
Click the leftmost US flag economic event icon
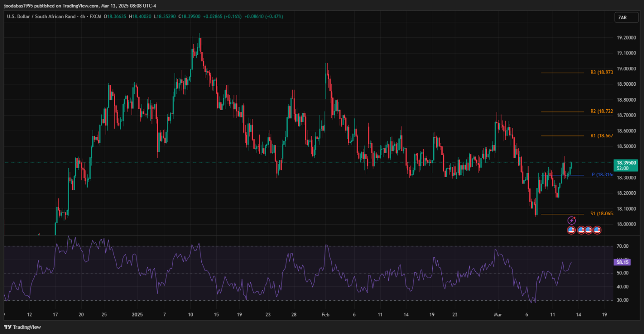[571, 230]
